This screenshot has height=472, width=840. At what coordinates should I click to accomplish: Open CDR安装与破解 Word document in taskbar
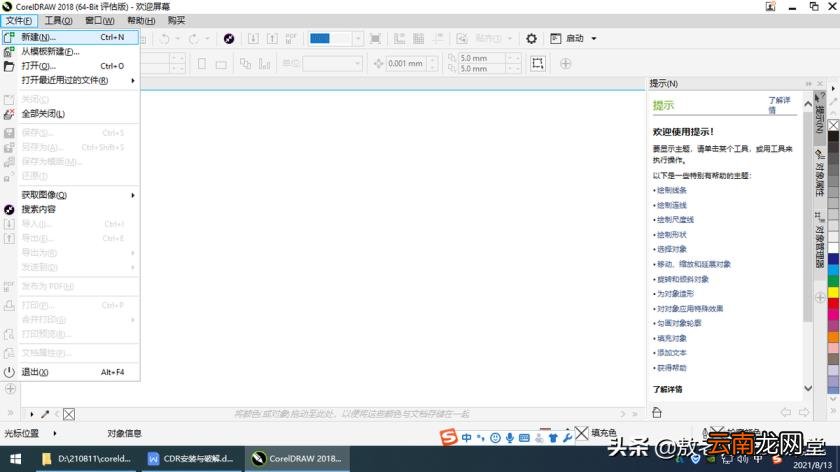(x=191, y=459)
